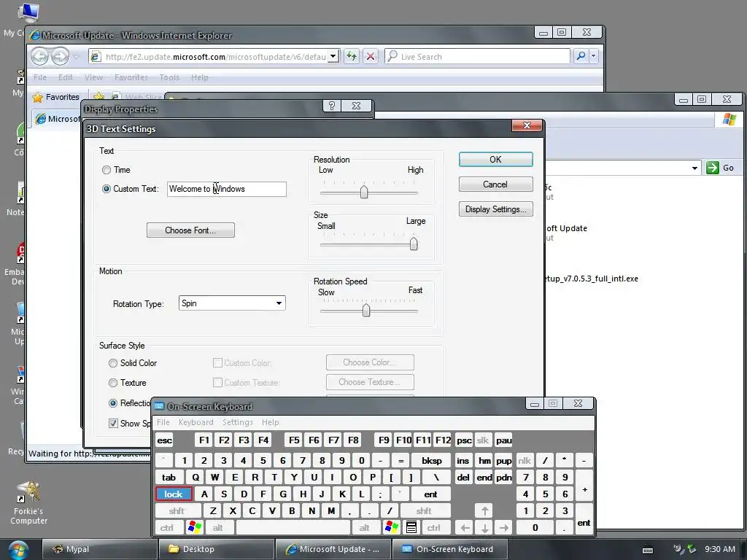Select Reflection surface style radio
The width and height of the screenshot is (747, 560).
coord(113,403)
